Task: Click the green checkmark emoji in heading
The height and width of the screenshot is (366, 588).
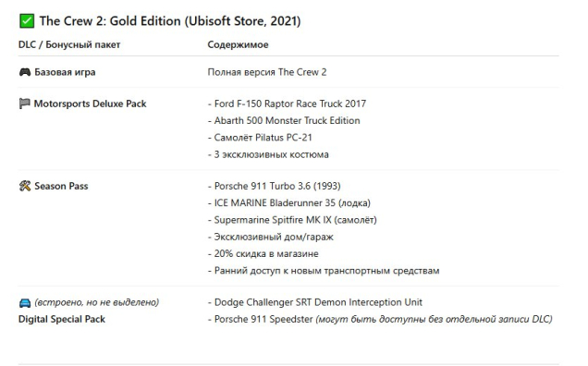Action: (x=27, y=21)
